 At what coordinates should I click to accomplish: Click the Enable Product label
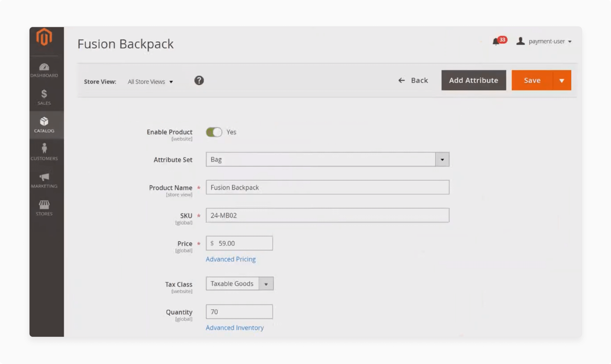pos(169,132)
